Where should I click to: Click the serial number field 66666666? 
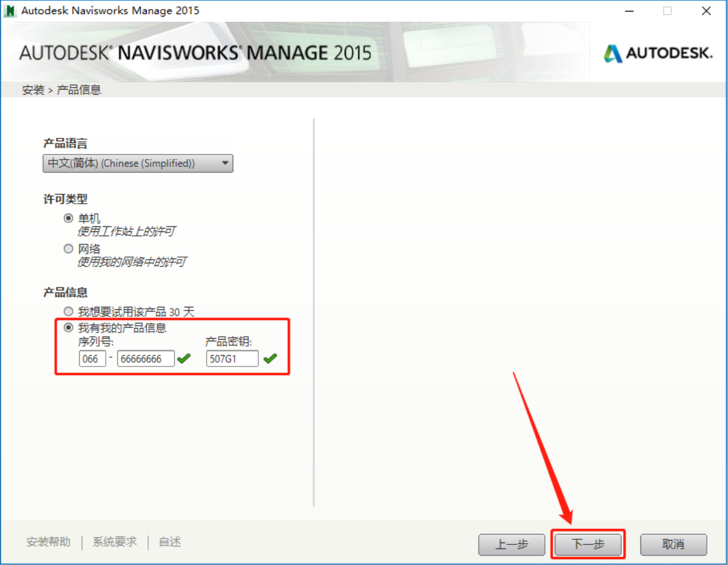tap(146, 359)
